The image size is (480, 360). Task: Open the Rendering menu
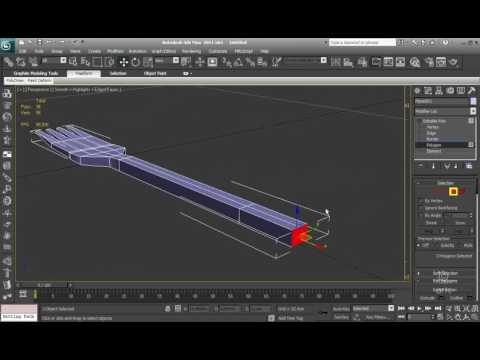(192, 51)
